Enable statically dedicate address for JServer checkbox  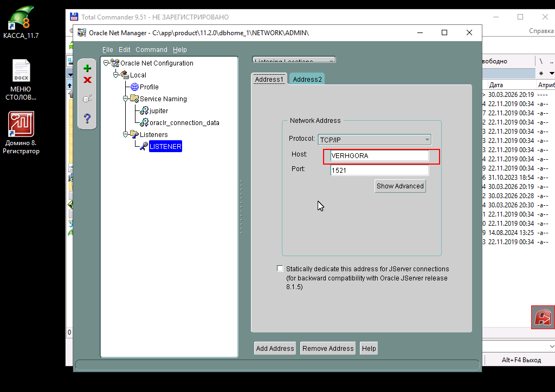[280, 269]
